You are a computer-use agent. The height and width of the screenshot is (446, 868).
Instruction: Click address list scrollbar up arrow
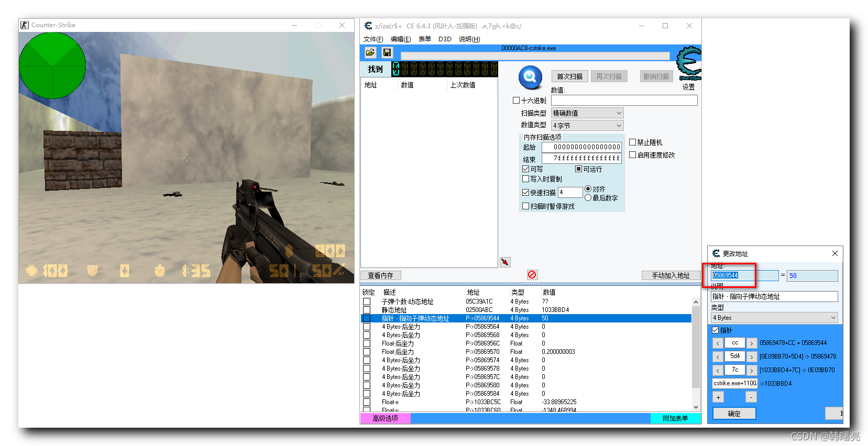(696, 302)
